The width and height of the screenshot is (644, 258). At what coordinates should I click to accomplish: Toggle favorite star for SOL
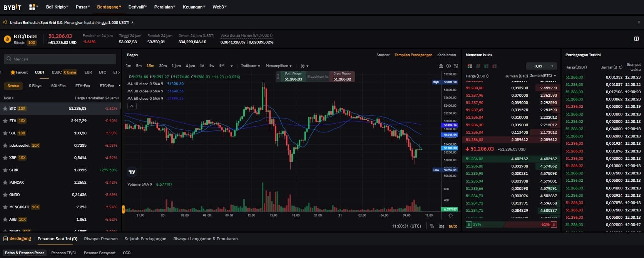(5, 133)
